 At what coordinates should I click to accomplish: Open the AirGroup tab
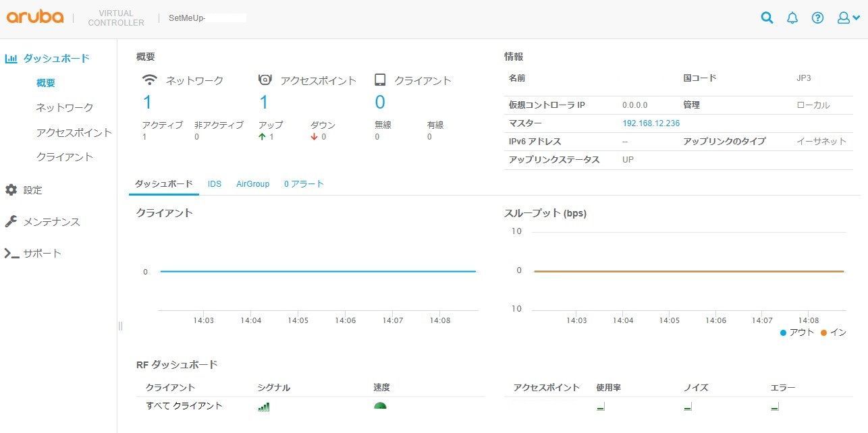(x=252, y=183)
